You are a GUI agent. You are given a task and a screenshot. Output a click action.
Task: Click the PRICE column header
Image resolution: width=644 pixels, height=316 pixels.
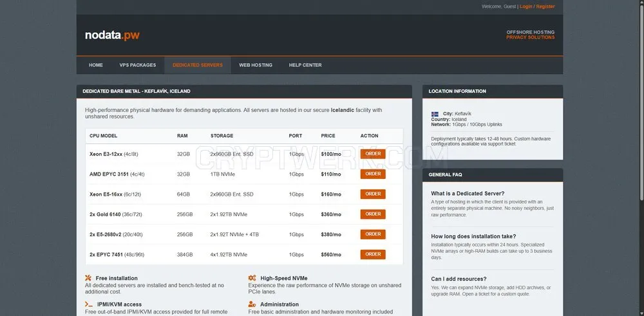pos(328,136)
